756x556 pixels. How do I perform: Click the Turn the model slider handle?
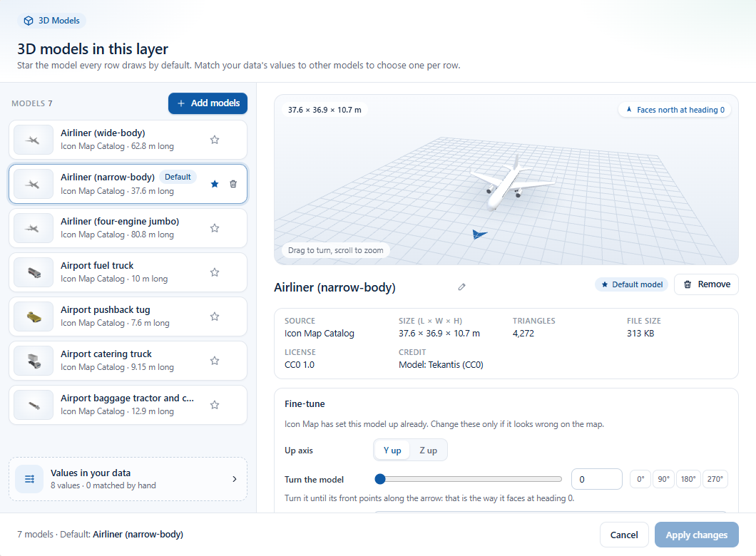[x=380, y=479]
